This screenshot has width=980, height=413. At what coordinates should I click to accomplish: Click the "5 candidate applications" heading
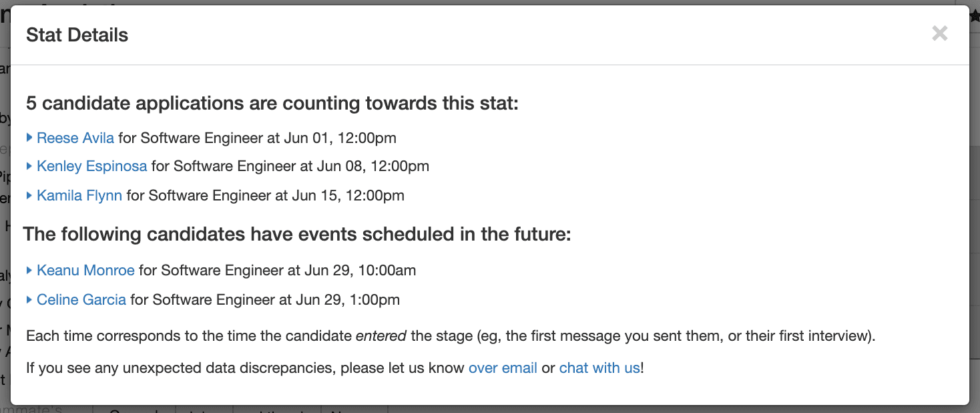pos(272,103)
